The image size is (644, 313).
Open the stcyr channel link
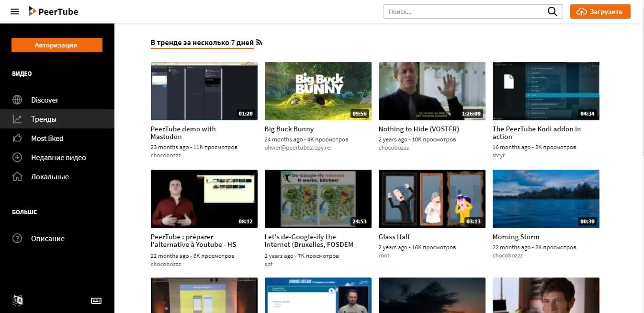[499, 155]
